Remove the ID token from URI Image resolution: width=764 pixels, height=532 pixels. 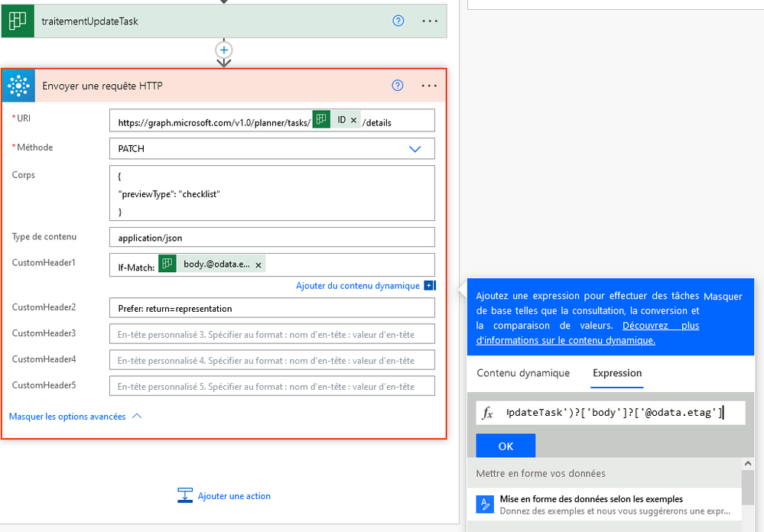tap(354, 120)
